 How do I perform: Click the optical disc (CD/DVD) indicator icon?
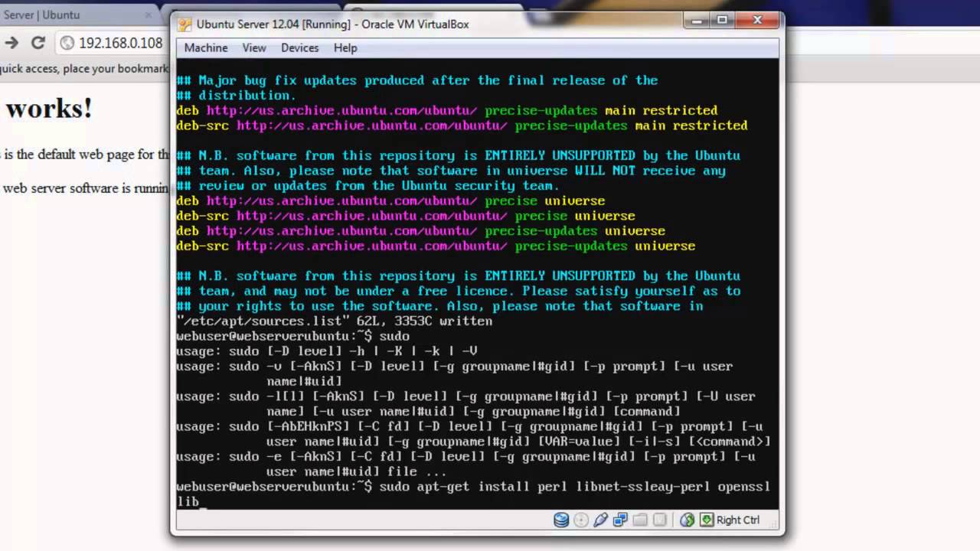point(581,520)
